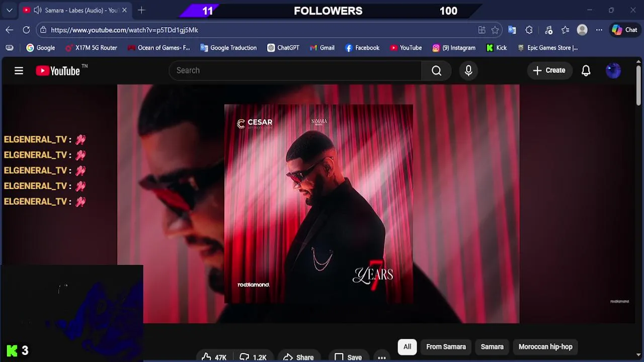Viewport: 644px width, 362px height.
Task: Open the Instagram bookmark
Action: 454,48
